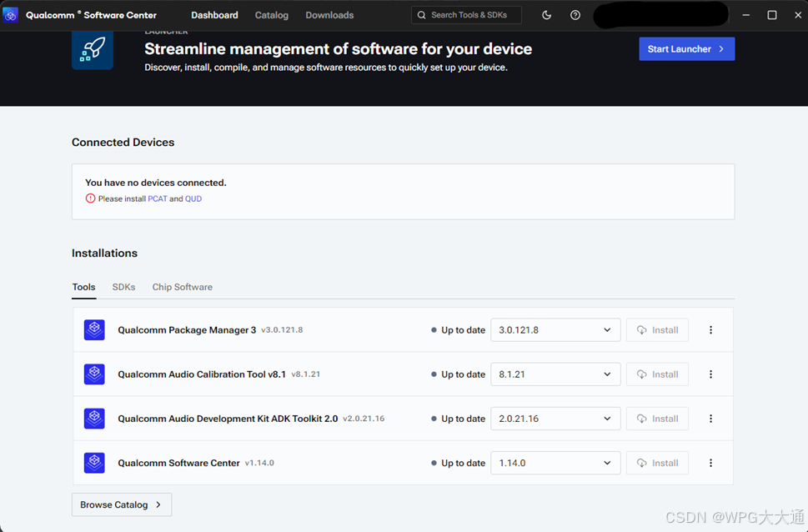
Task: Expand version dropdown showing 8.1.21
Action: 555,374
